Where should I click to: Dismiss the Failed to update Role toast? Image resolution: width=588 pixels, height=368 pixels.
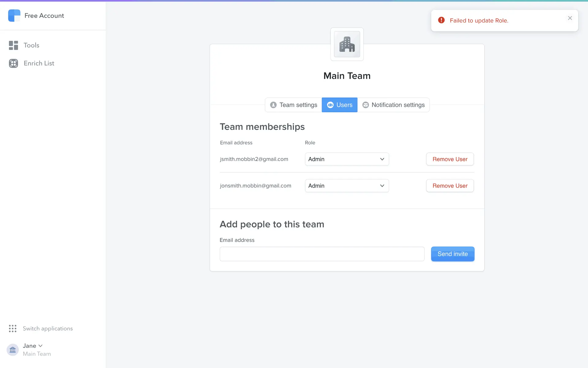570,18
